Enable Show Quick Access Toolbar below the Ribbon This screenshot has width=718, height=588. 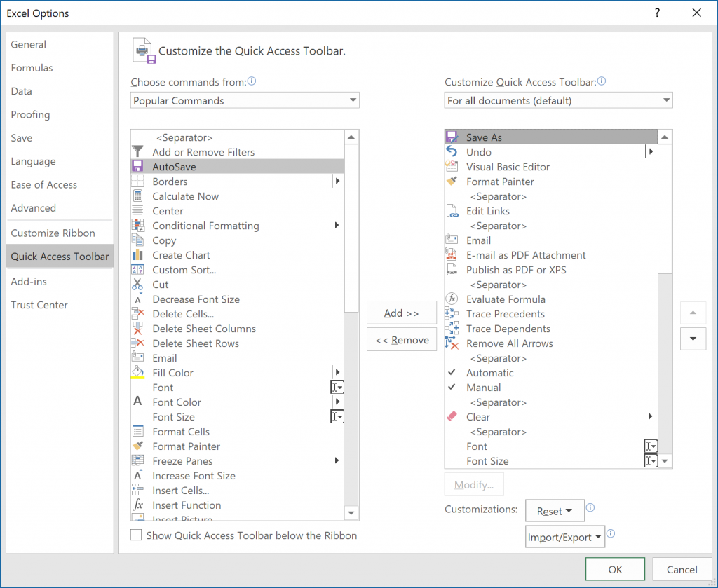[135, 535]
